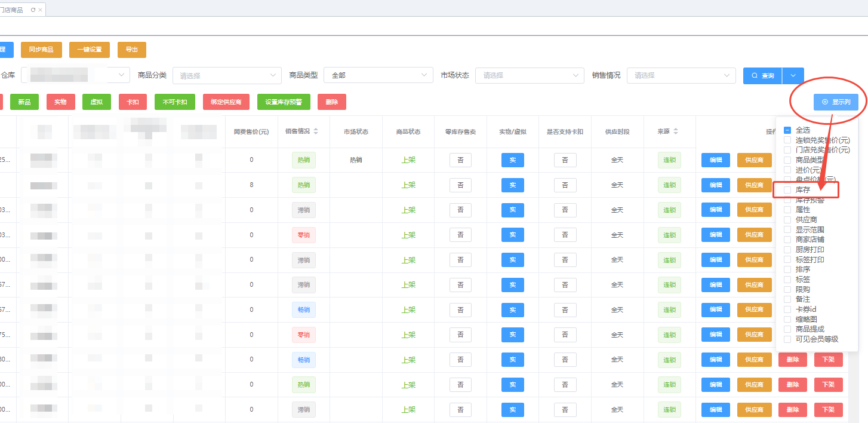Switch to the 门店商品 tab

12,10
